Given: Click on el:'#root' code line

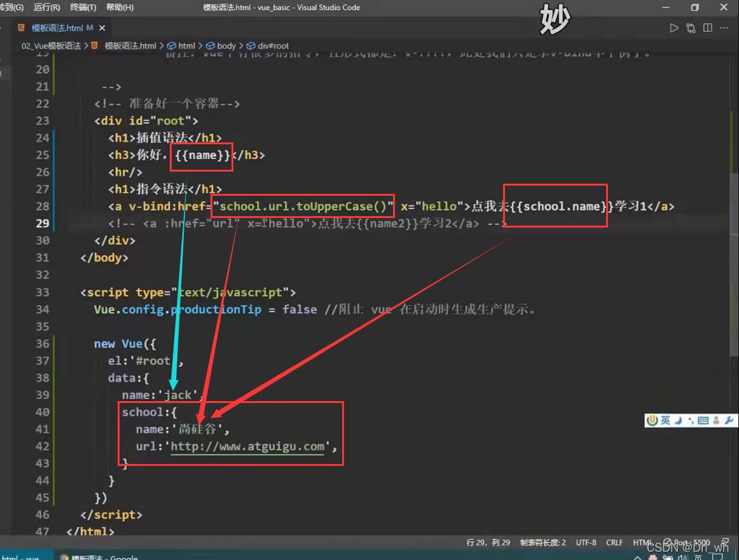Looking at the screenshot, I should tap(146, 361).
